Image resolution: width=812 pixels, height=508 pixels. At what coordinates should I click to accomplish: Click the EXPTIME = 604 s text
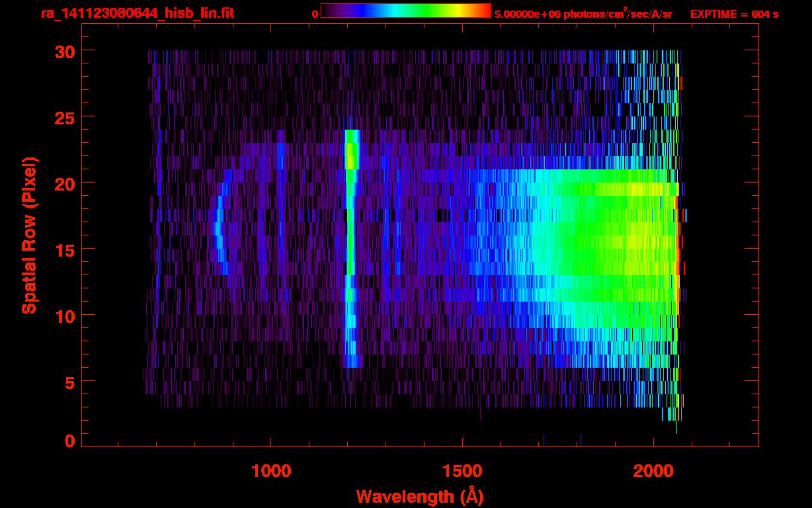pyautogui.click(x=734, y=14)
